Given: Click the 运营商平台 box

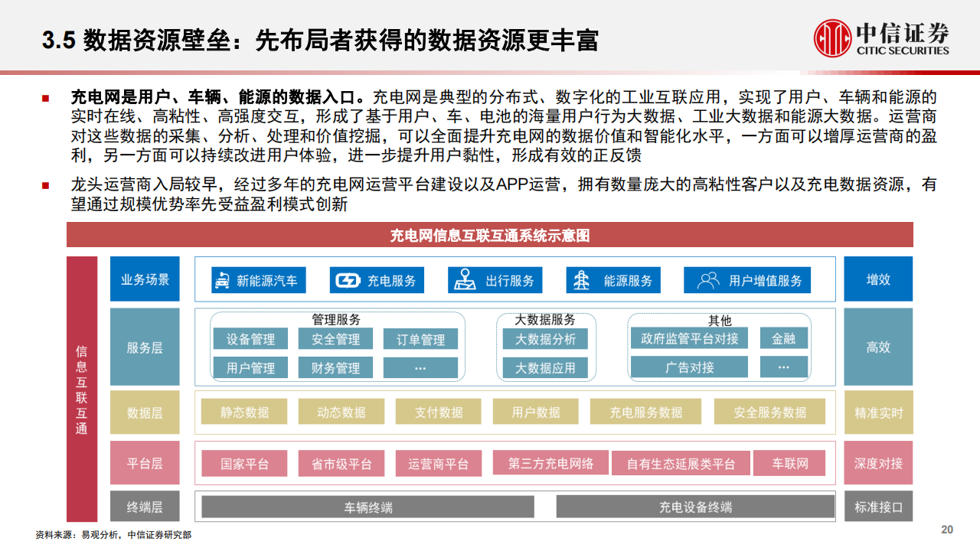Looking at the screenshot, I should [439, 464].
